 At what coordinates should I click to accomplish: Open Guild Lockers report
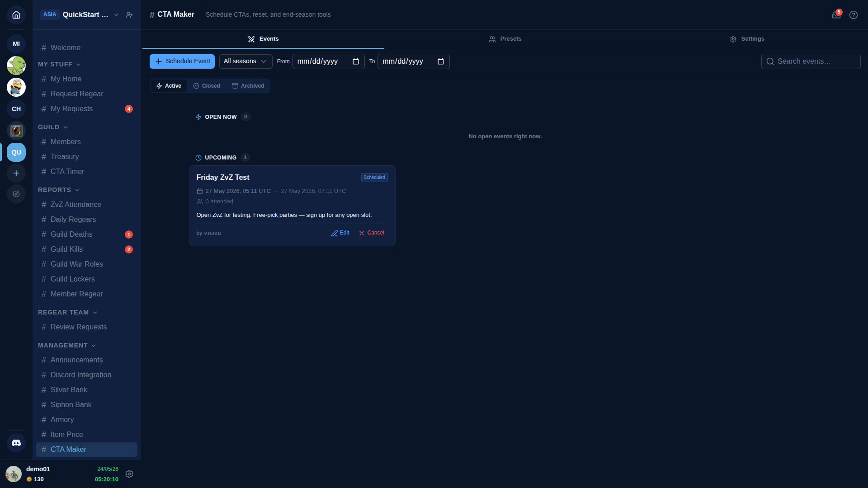[x=87, y=279]
